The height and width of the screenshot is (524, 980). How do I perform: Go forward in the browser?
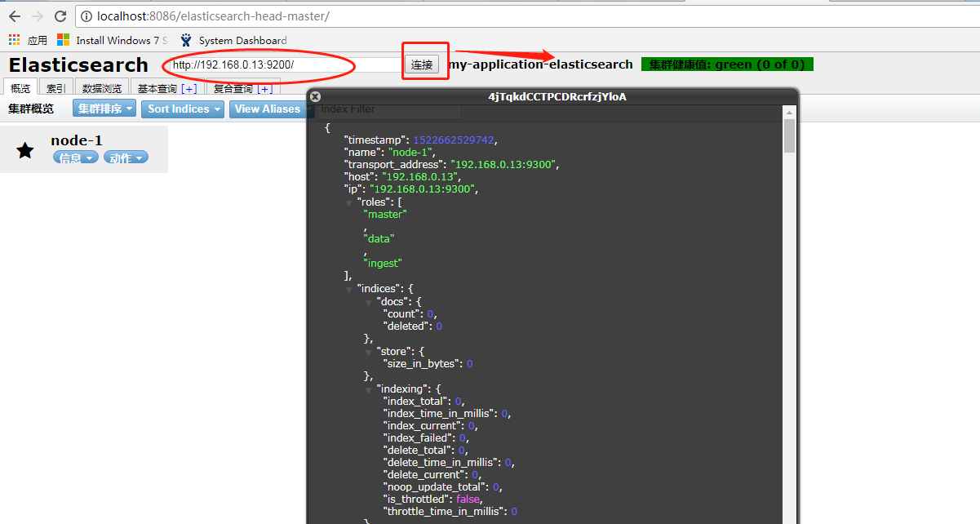pos(38,16)
